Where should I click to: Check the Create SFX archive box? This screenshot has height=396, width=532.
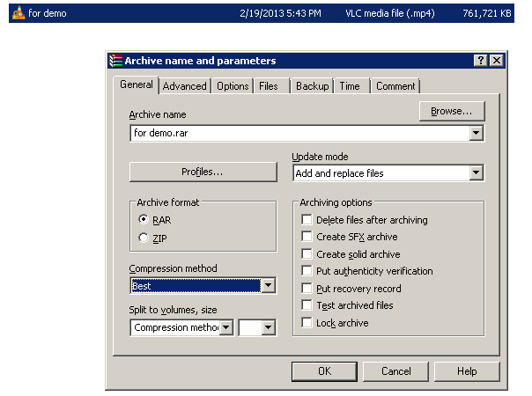[307, 237]
